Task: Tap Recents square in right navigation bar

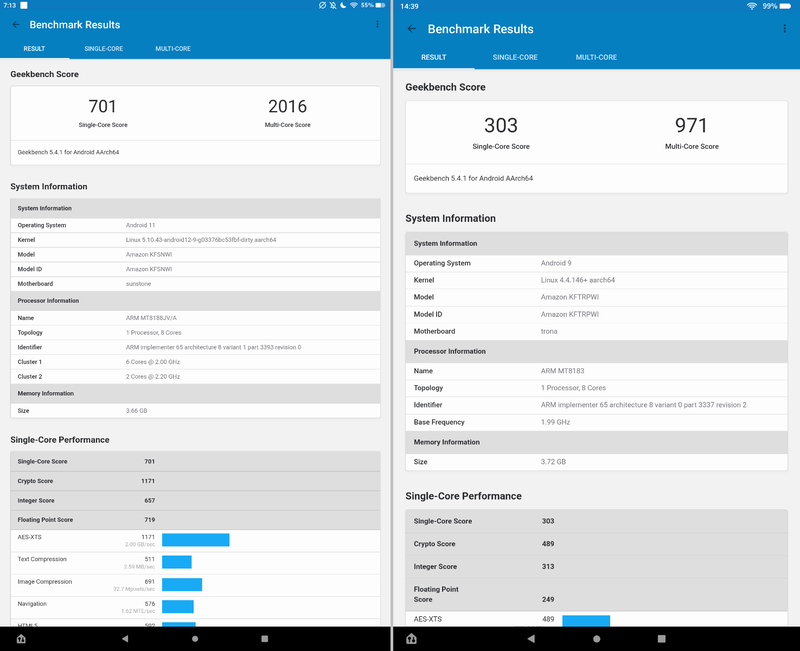Action: 662,639
